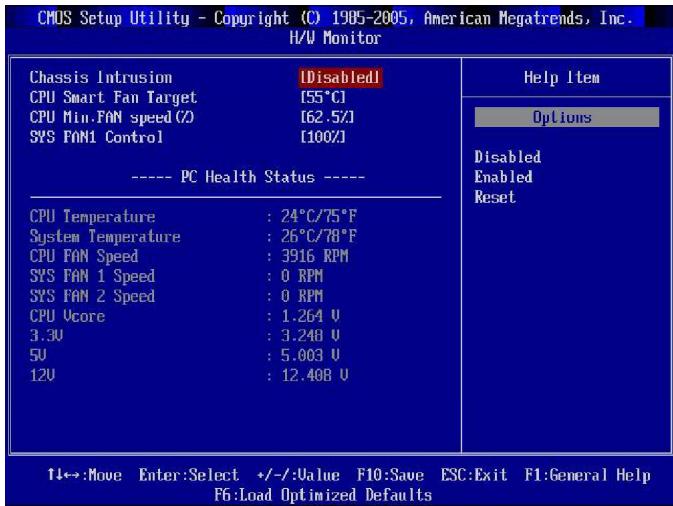The image size is (673, 506).
Task: Click the Help Item heading
Action: [x=562, y=78]
